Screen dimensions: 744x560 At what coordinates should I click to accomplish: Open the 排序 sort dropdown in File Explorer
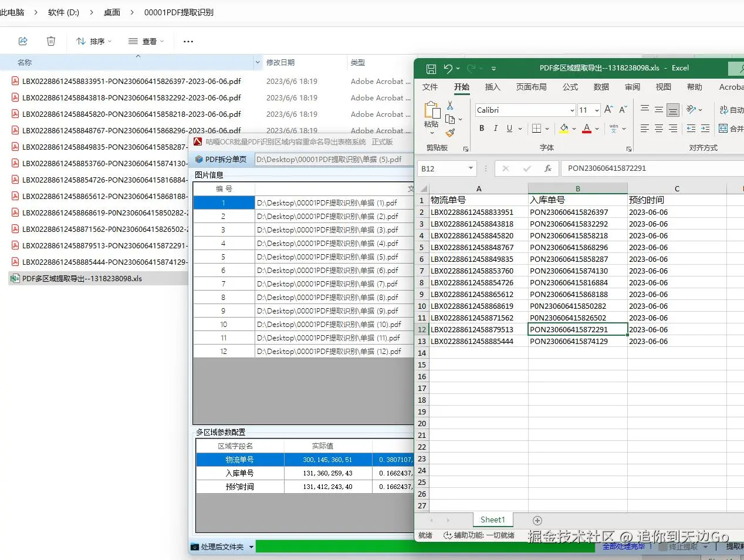point(94,41)
